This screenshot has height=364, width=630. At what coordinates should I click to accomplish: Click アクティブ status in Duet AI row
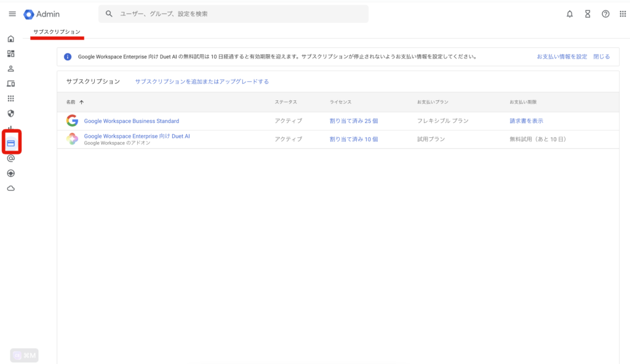(289, 140)
